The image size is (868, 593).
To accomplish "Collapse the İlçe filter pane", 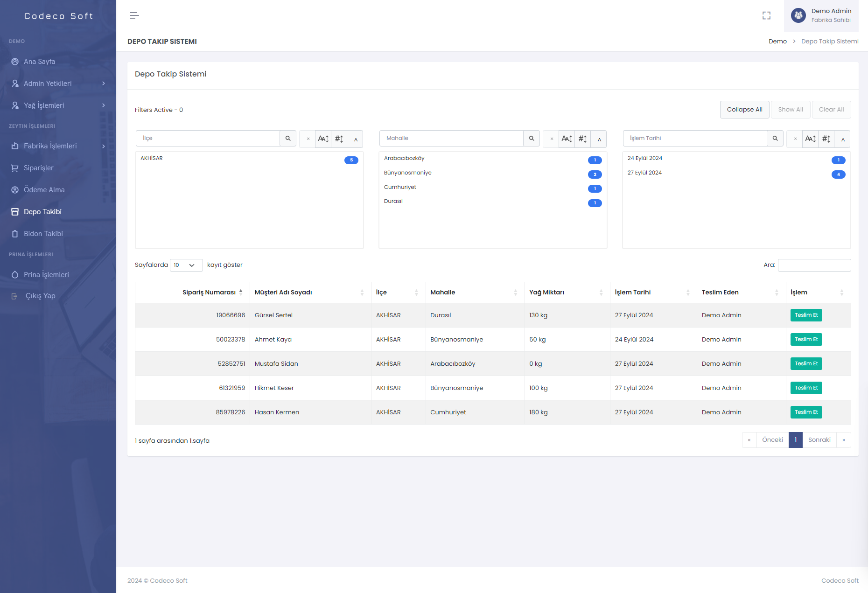I will pyautogui.click(x=356, y=139).
